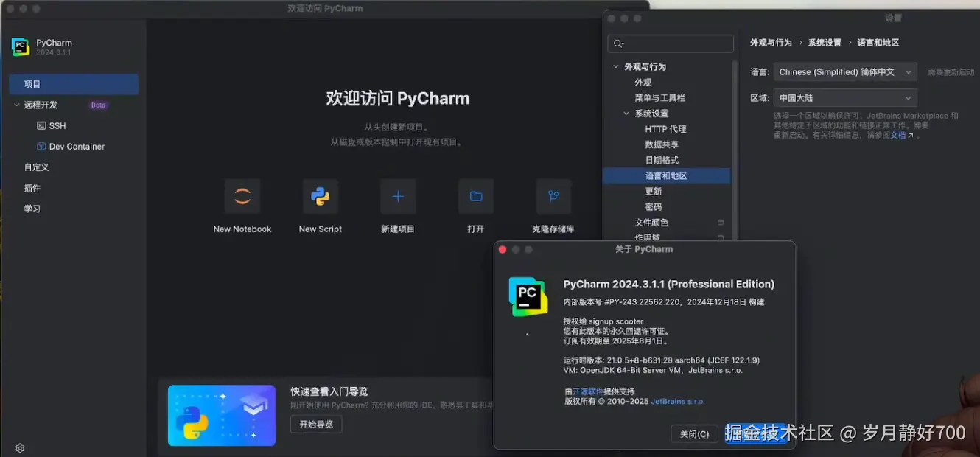Click the 开始导览 button

point(315,424)
